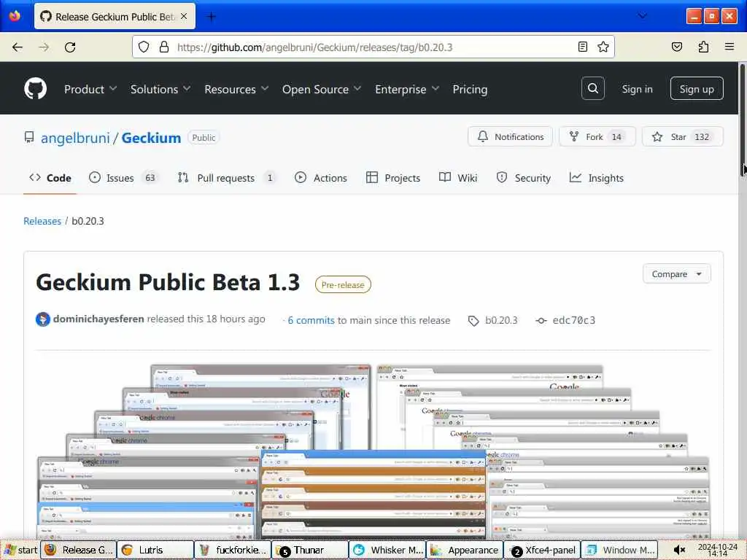Switch to Release G... Firefox taskbar item

pos(79,550)
